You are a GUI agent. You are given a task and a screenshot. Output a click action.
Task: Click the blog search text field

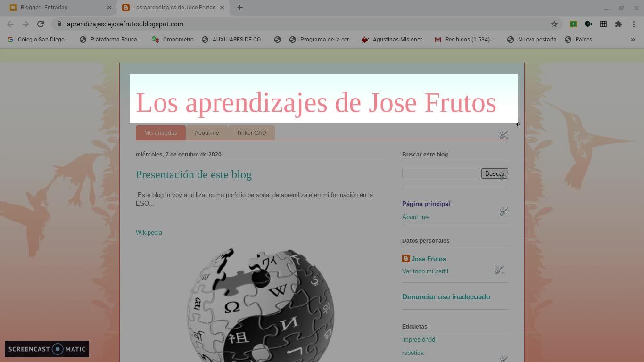click(x=441, y=173)
